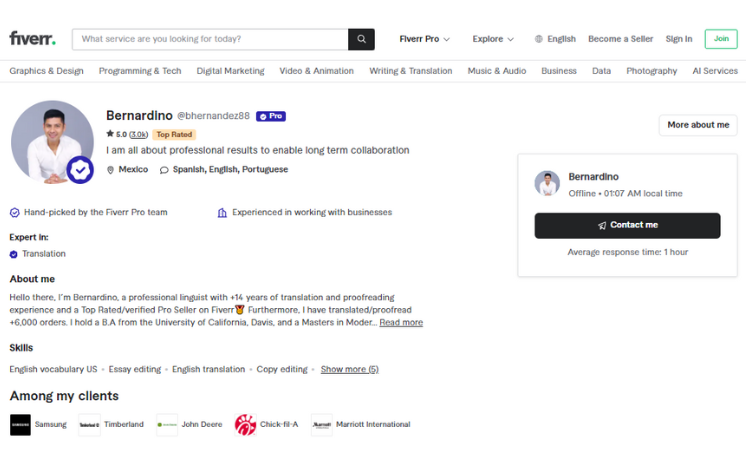Expand About me with Read more
The width and height of the screenshot is (746, 465).
click(401, 322)
